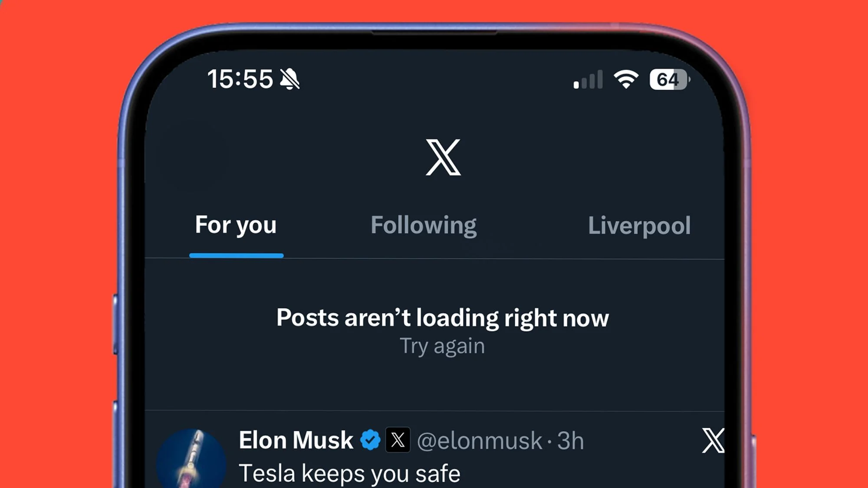
Task: Click the blue underline below For you
Action: tap(237, 255)
